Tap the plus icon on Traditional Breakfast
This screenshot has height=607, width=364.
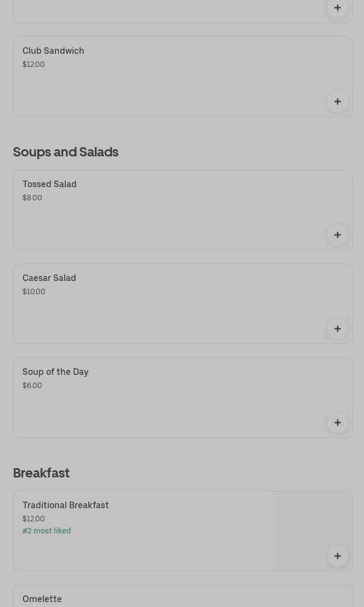point(337,556)
